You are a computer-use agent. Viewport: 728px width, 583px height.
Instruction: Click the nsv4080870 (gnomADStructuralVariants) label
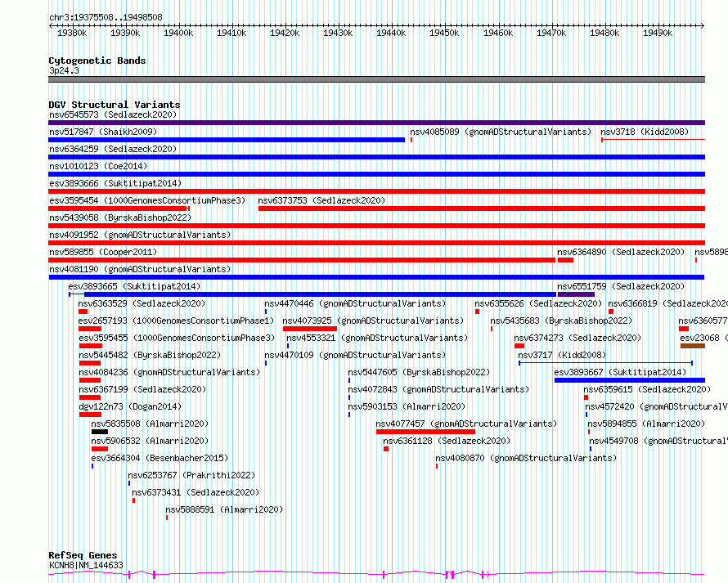526,458
